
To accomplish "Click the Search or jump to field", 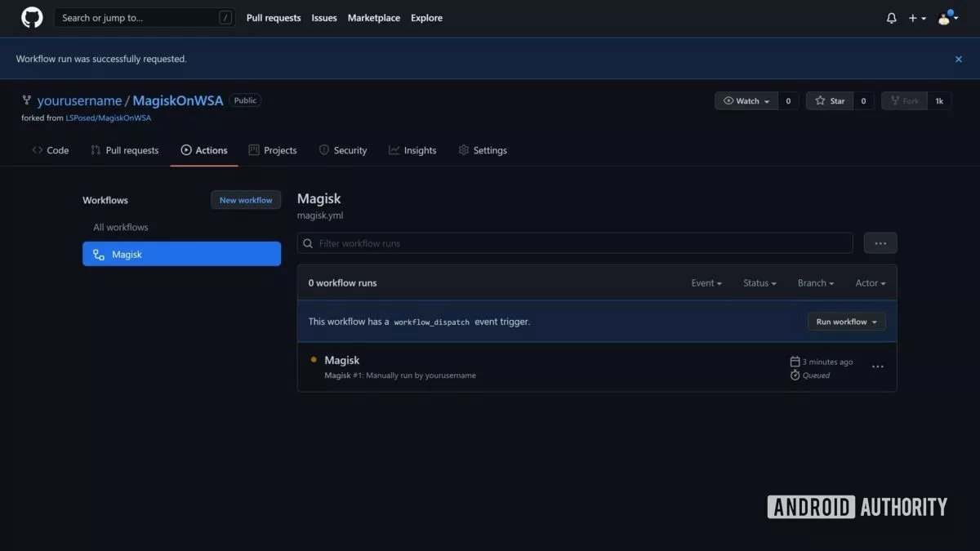I will tap(145, 18).
